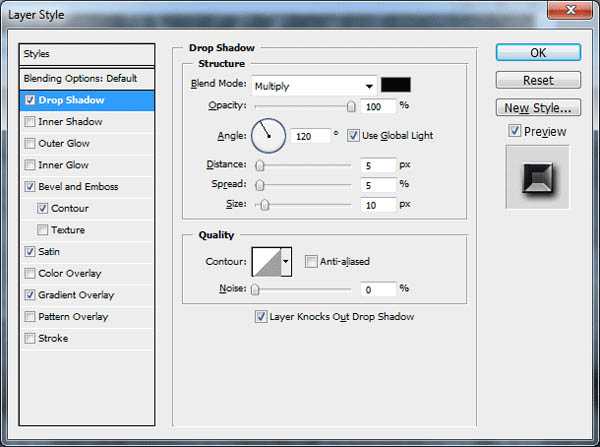Toggle the Inner Shadow checkbox
The width and height of the screenshot is (600, 447).
pos(30,122)
